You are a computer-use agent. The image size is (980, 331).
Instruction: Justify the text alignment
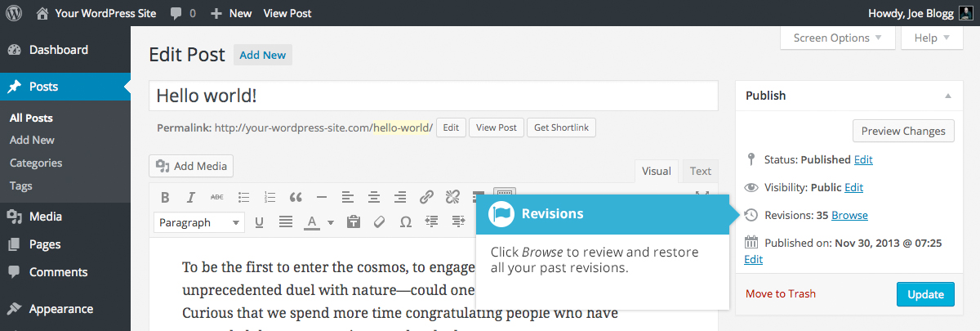click(x=286, y=222)
